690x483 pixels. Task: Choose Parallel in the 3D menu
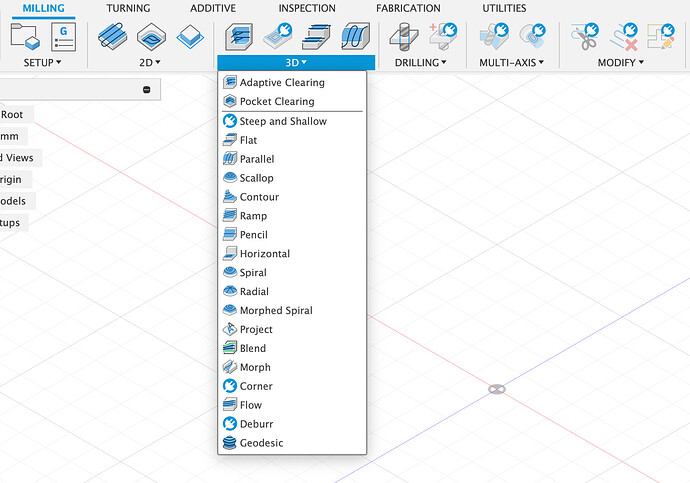pyautogui.click(x=292, y=159)
